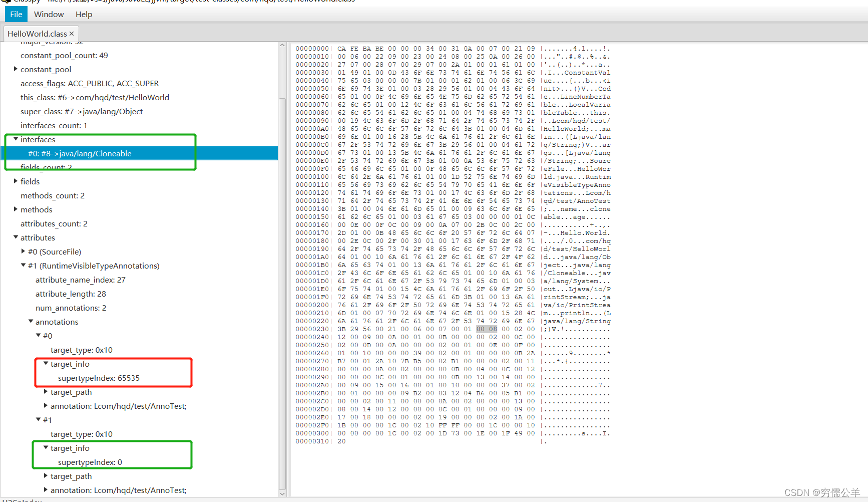The width and height of the screenshot is (868, 502).
Task: Click the tree panel vertical scrollbar thumb
Action: coord(282,294)
